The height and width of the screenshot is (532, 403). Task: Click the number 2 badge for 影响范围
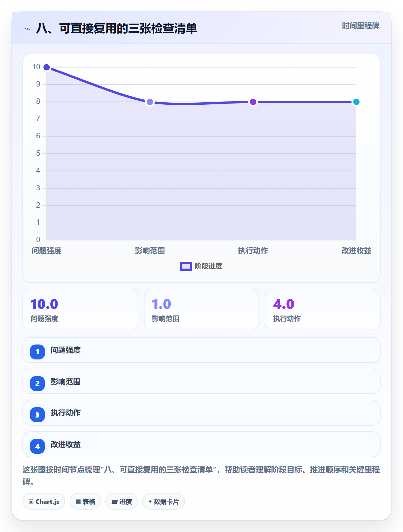37,383
